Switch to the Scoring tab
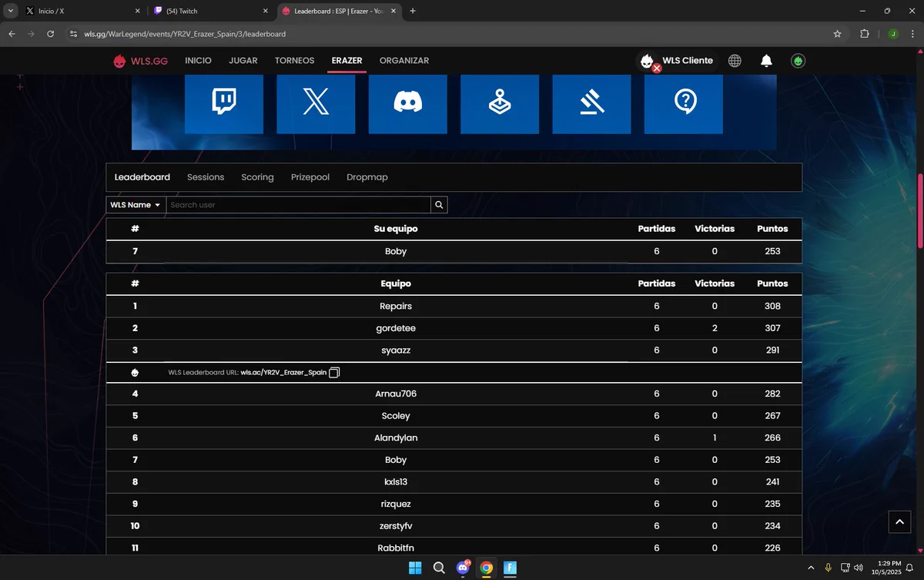 (257, 177)
